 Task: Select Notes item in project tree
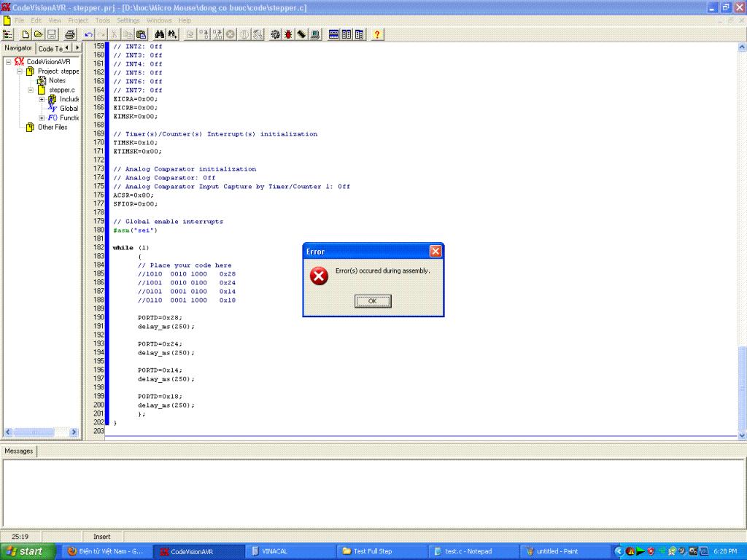coord(57,81)
